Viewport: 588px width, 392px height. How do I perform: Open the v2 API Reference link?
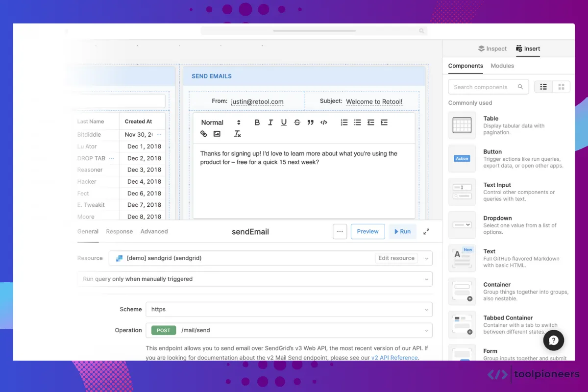(x=394, y=358)
